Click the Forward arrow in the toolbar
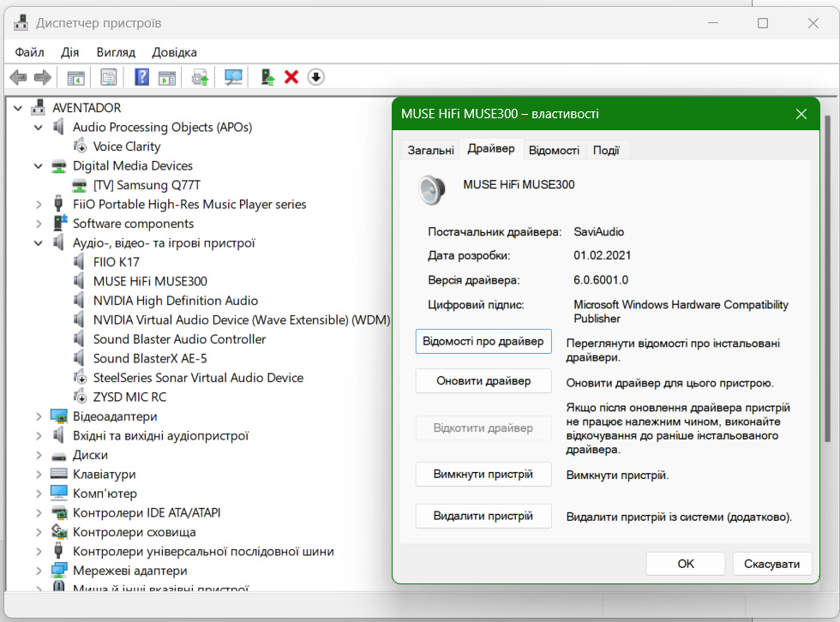This screenshot has height=622, width=840. pyautogui.click(x=42, y=77)
